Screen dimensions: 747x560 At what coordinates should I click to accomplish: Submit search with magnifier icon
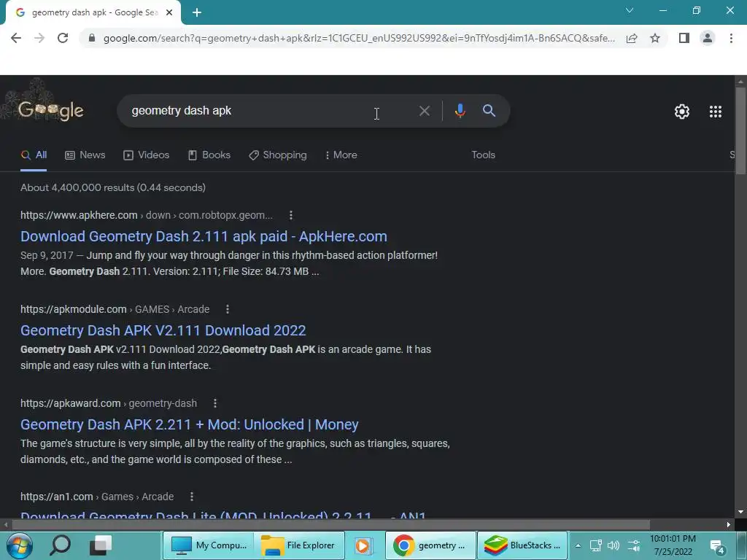point(489,111)
